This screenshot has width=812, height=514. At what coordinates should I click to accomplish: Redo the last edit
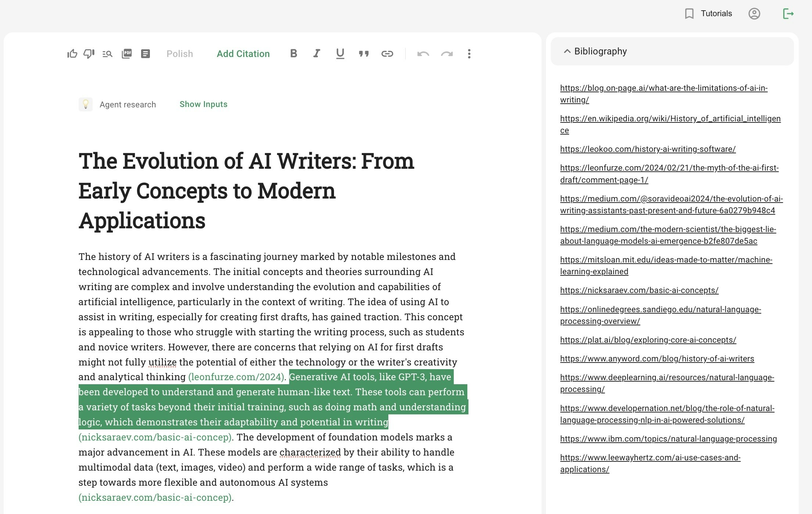coord(447,54)
